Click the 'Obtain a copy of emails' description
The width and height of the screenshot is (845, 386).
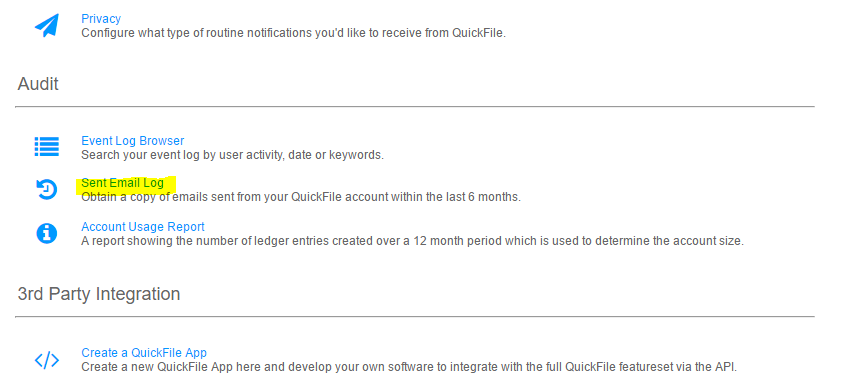click(301, 197)
